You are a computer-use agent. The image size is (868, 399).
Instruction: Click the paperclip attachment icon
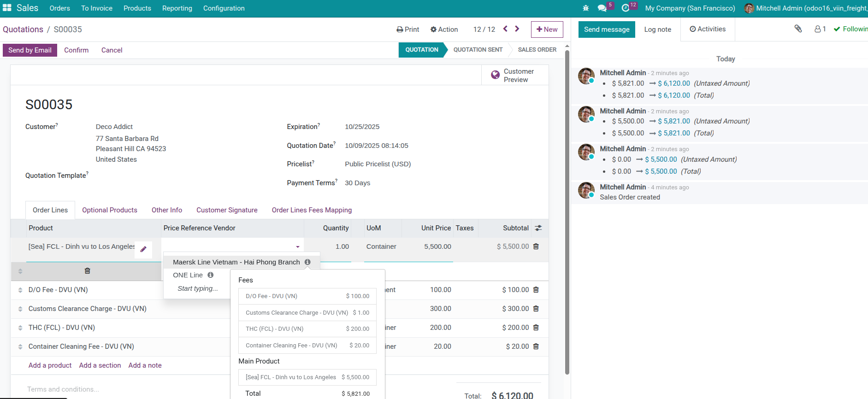pyautogui.click(x=798, y=29)
